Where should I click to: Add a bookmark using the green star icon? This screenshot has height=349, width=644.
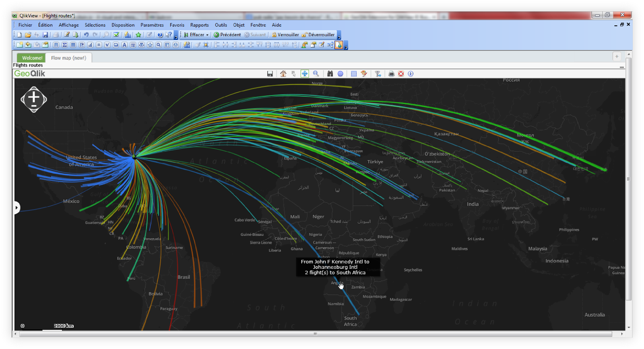[138, 35]
